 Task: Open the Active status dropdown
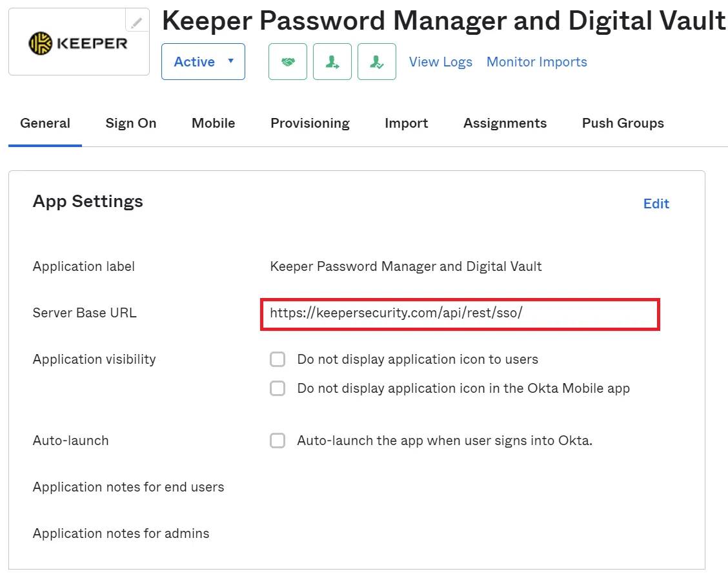click(203, 62)
